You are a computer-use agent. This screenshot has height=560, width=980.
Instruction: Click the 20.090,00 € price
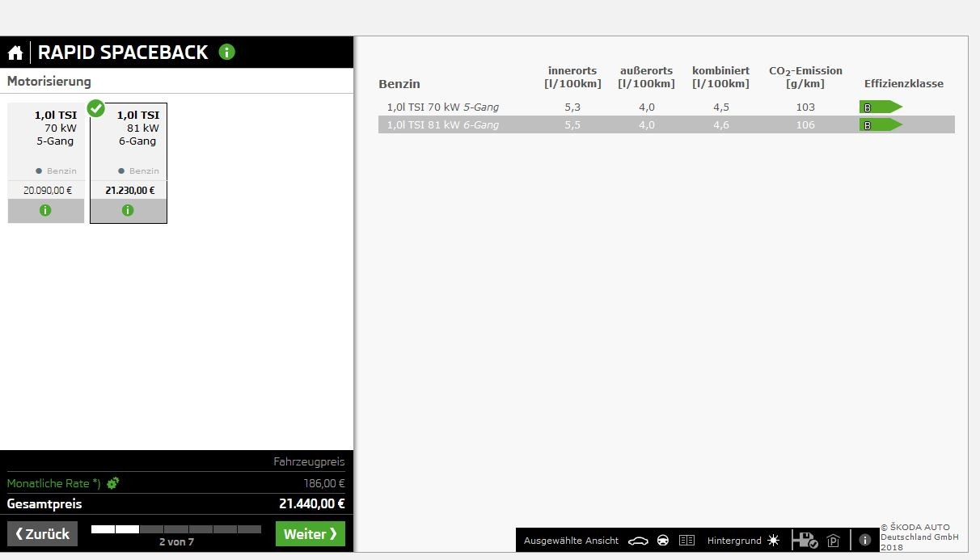coord(48,191)
